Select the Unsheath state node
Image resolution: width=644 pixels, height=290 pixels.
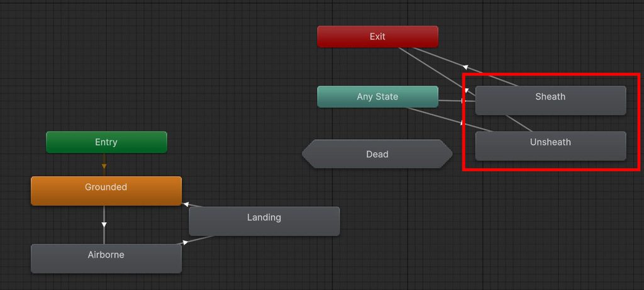(x=550, y=146)
